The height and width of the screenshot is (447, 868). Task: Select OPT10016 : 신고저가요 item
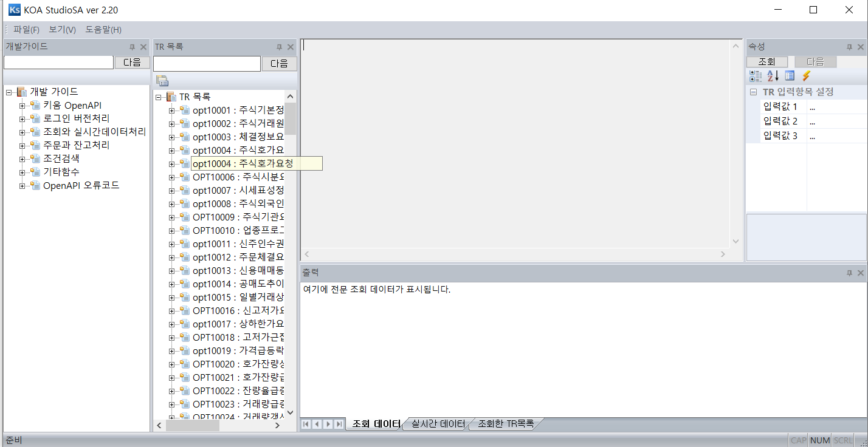(x=238, y=311)
